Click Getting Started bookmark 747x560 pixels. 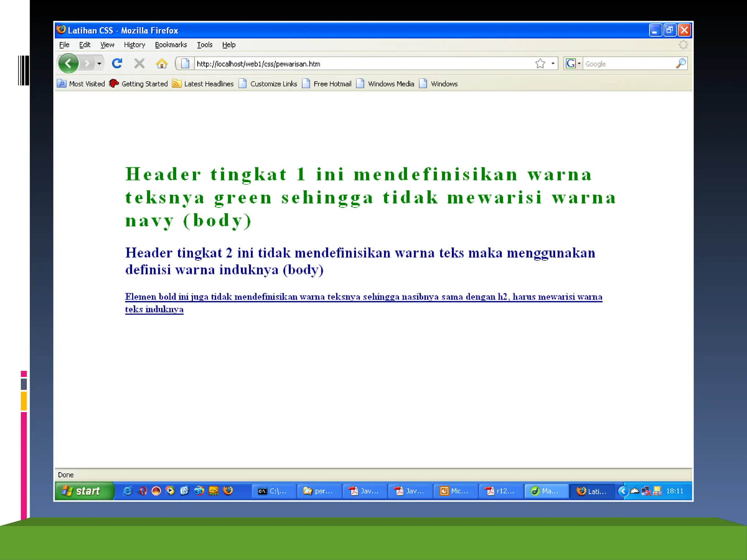[x=139, y=84]
